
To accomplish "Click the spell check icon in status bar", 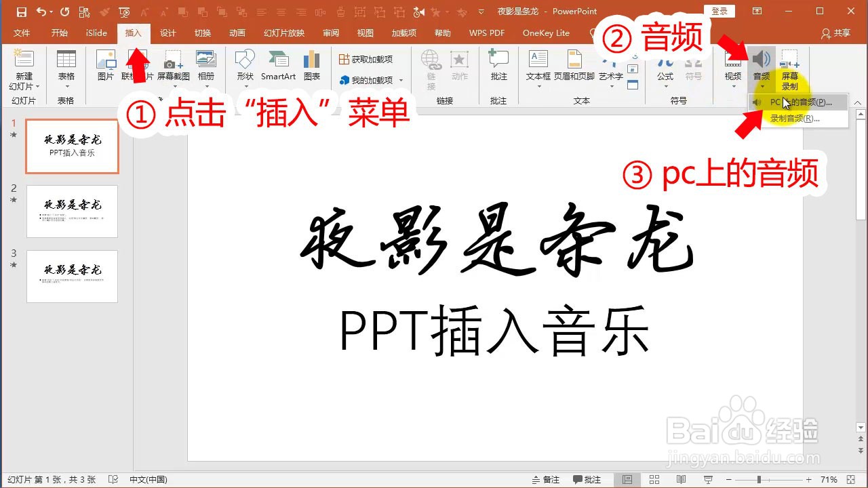I will [x=113, y=480].
